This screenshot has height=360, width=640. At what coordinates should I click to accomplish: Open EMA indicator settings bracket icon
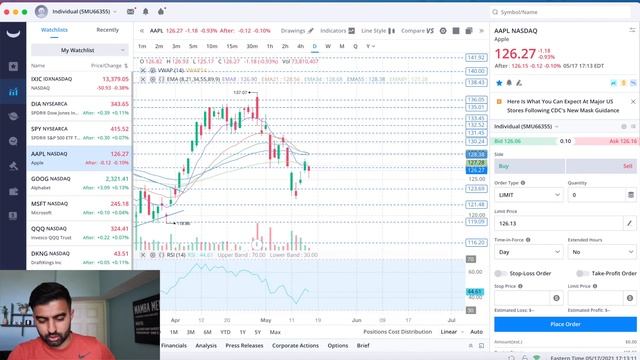pyautogui.click(x=161, y=79)
